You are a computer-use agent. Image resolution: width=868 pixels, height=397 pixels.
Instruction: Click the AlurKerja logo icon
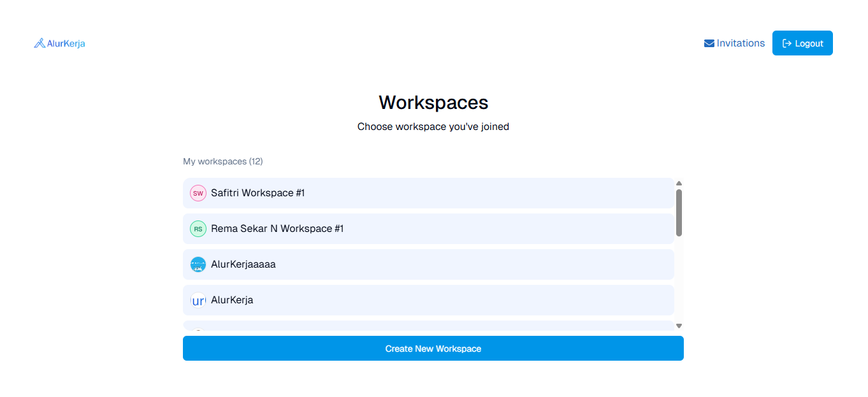41,43
